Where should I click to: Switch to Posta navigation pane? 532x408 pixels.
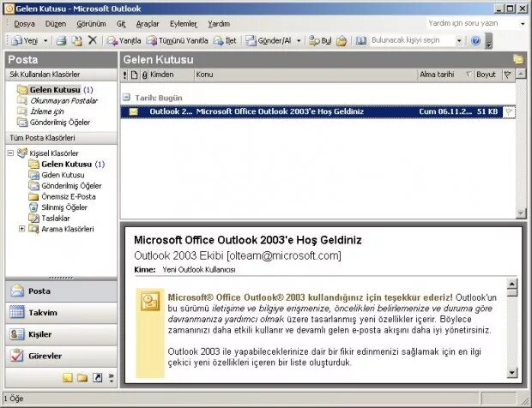tap(61, 291)
